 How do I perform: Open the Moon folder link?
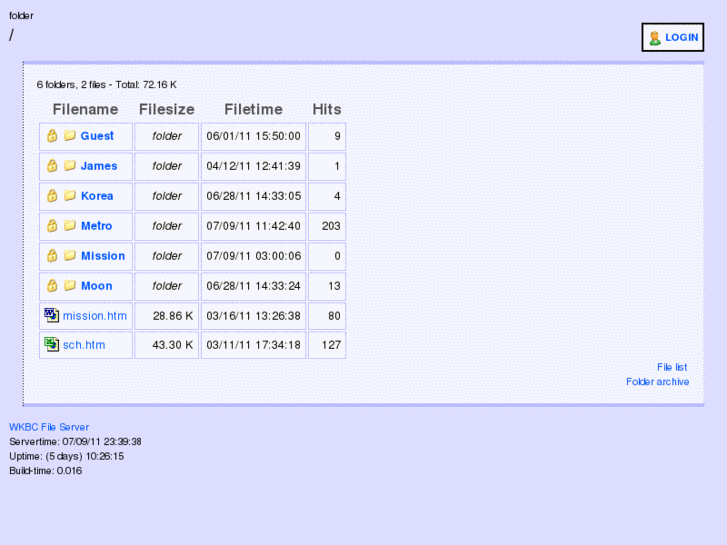pyautogui.click(x=96, y=286)
